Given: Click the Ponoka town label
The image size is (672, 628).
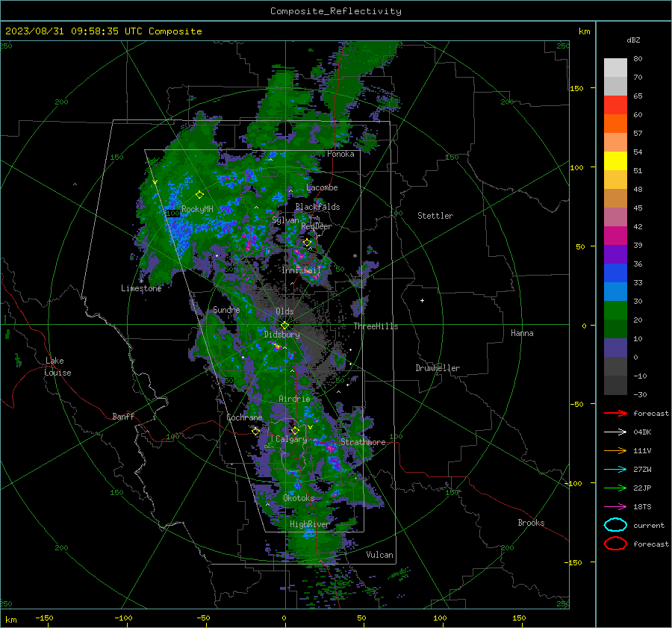Looking at the screenshot, I should pyautogui.click(x=340, y=154).
